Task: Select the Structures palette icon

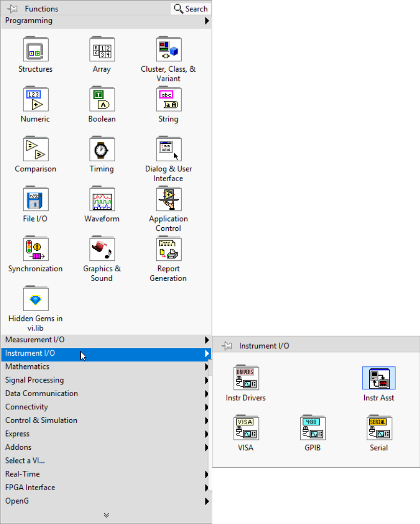Action: (35, 49)
